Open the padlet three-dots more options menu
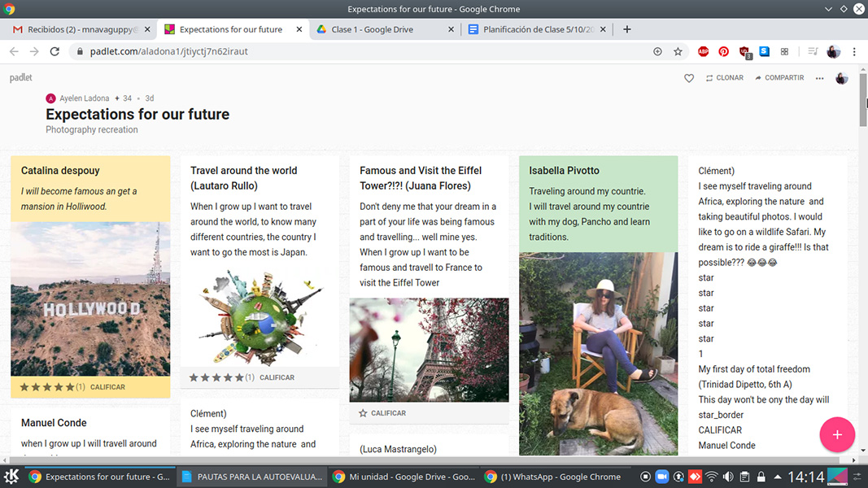 (819, 78)
